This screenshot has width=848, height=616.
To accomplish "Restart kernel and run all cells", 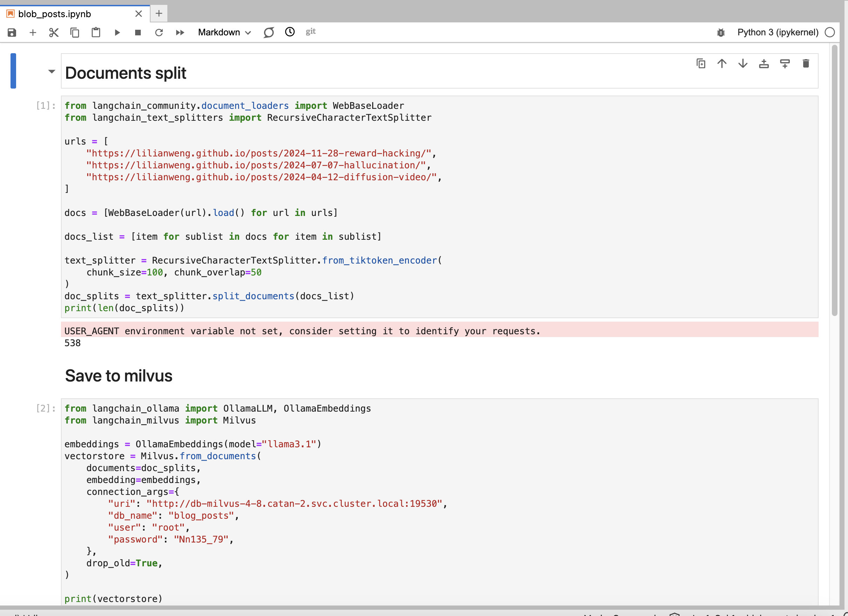I will tap(180, 33).
